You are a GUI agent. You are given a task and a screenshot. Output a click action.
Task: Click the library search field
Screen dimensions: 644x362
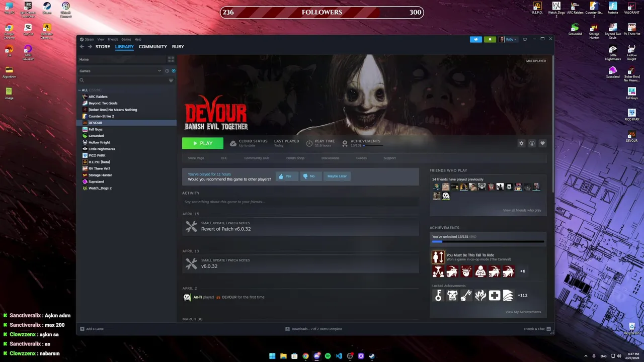pos(123,80)
